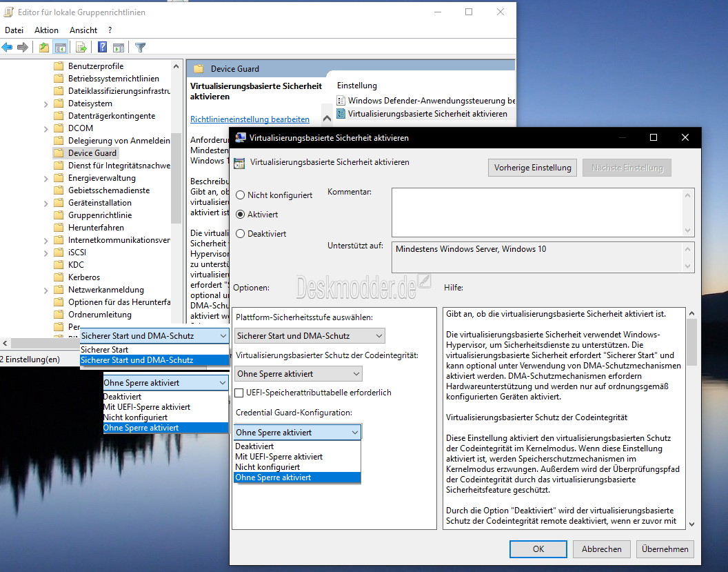
Task: Open Plattform-Sicherheitsstufe auswählen dropdown
Action: click(x=310, y=335)
